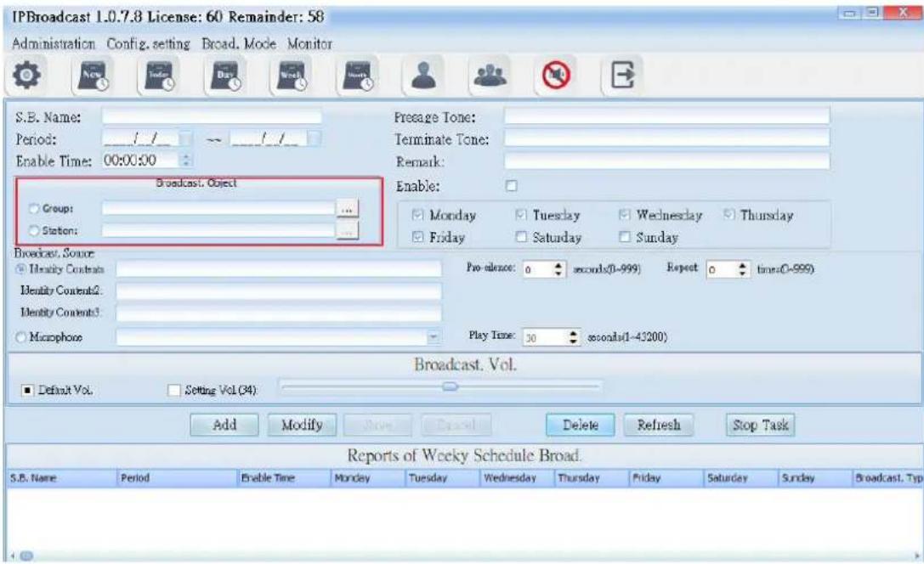This screenshot has height=564, width=924.
Task: Expand the Microphone dropdown list
Action: (x=434, y=337)
